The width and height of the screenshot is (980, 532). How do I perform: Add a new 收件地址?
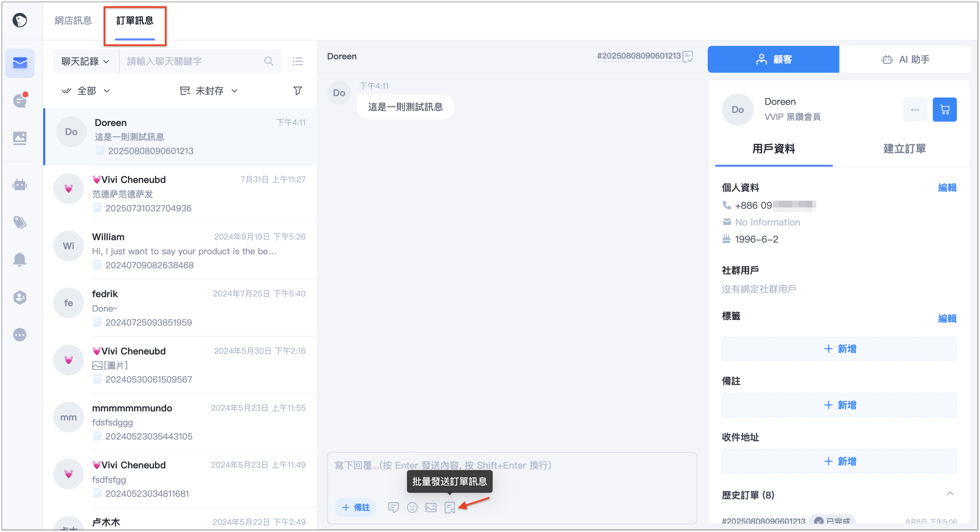[x=839, y=461]
